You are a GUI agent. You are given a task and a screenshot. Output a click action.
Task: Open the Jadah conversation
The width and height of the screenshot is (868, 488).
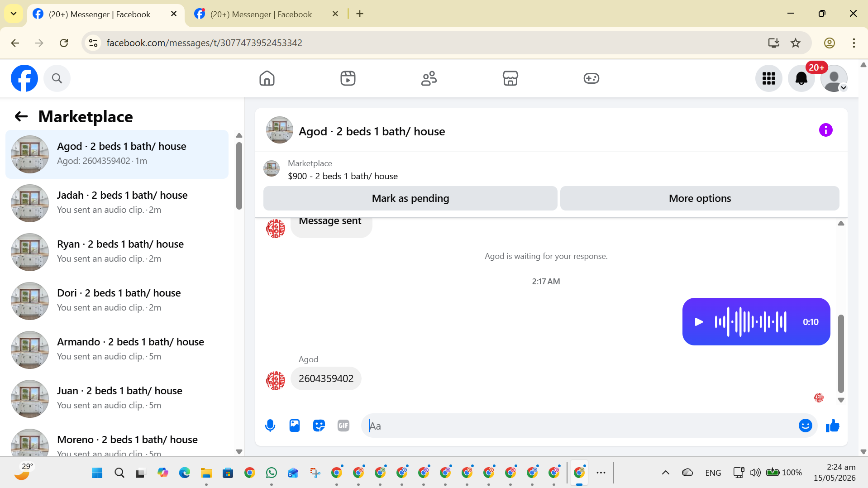pos(117,203)
